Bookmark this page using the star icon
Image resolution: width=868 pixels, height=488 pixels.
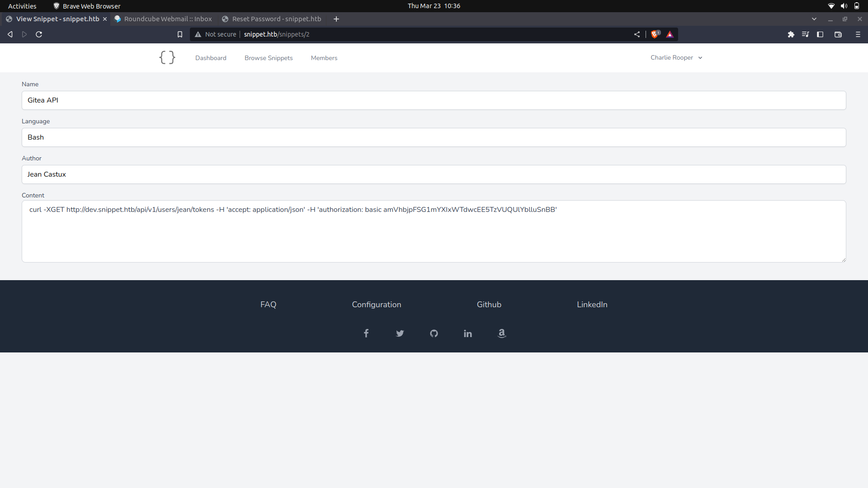tap(179, 34)
